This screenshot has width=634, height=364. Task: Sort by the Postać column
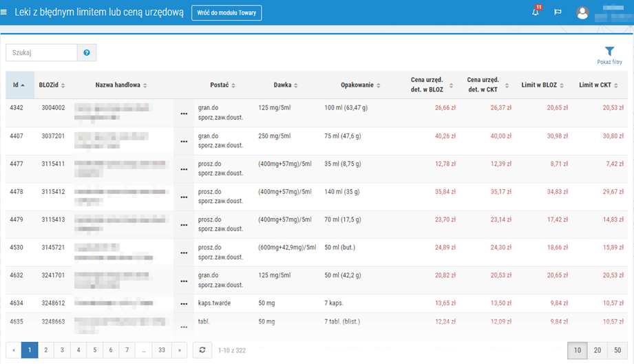(223, 85)
